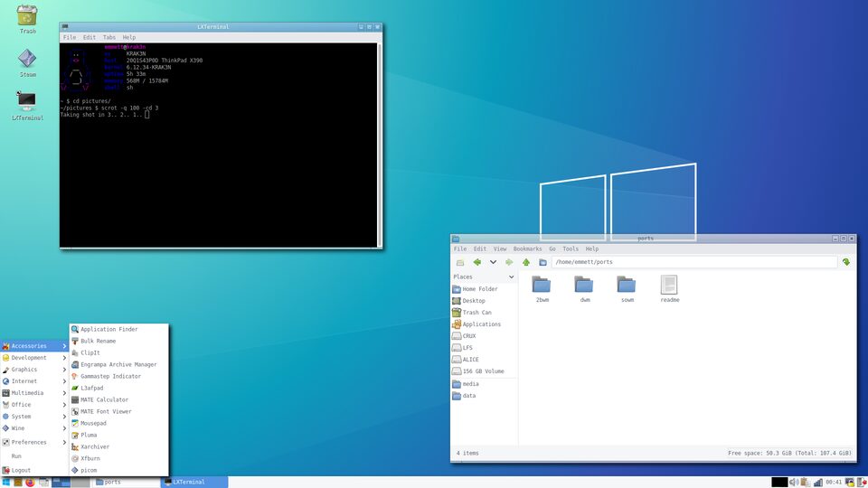
Task: Go forward with the green right arrow
Action: [x=509, y=262]
